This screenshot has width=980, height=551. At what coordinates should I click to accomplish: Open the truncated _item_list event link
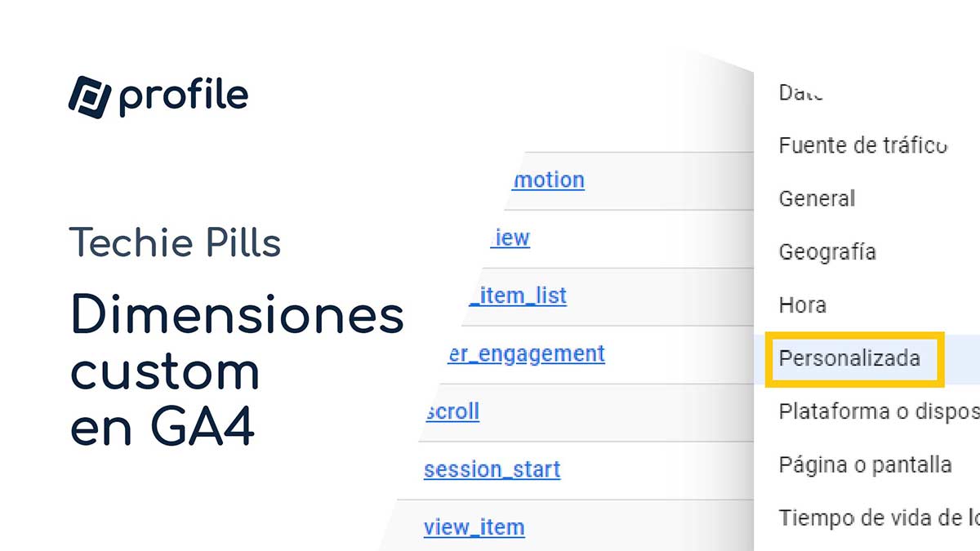point(518,295)
